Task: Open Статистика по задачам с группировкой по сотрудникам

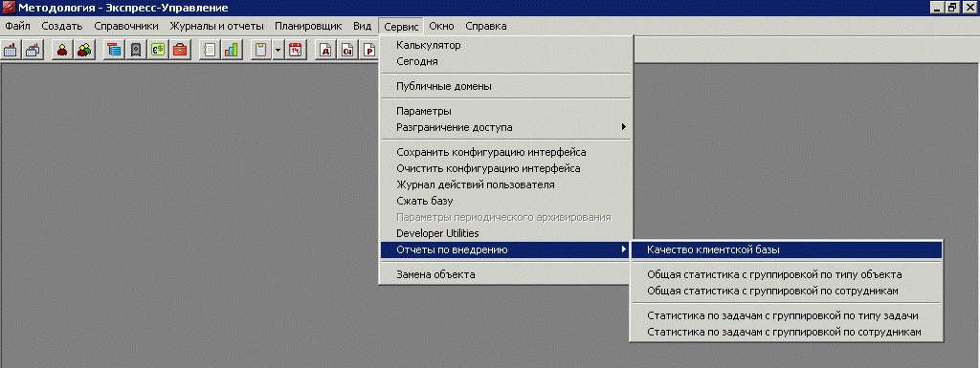Action: coord(787,332)
